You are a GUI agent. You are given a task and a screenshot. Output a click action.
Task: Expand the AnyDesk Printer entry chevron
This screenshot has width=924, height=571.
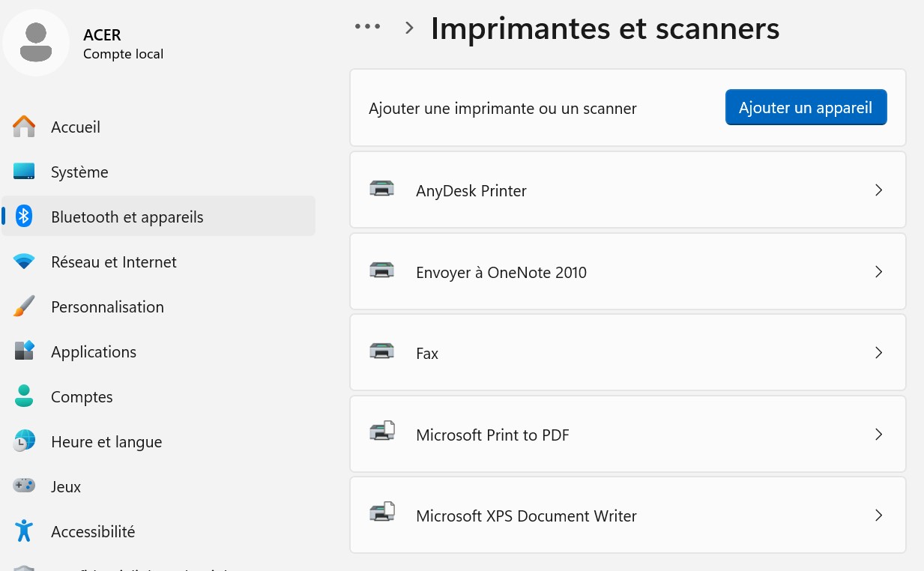point(878,190)
